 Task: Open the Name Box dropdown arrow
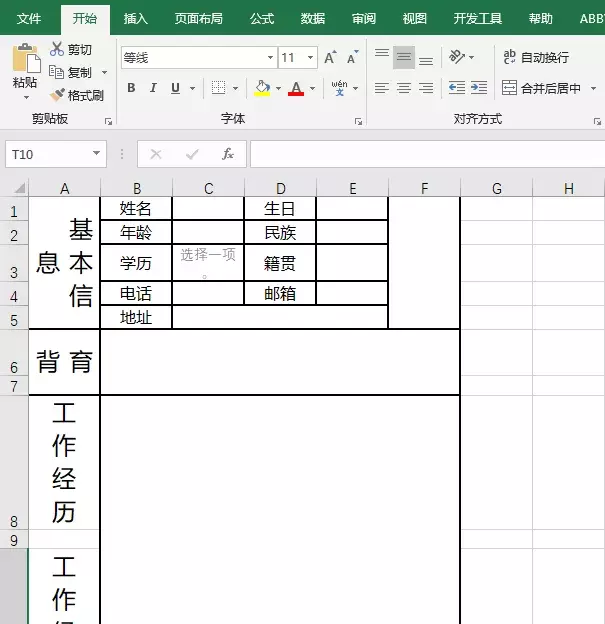[x=96, y=153]
